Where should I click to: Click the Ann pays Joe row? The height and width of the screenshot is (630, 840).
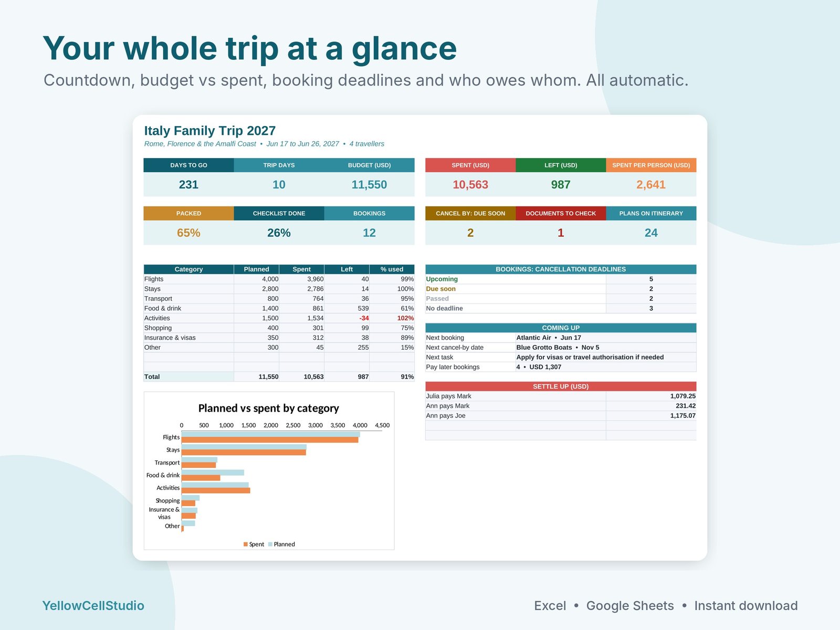point(561,416)
